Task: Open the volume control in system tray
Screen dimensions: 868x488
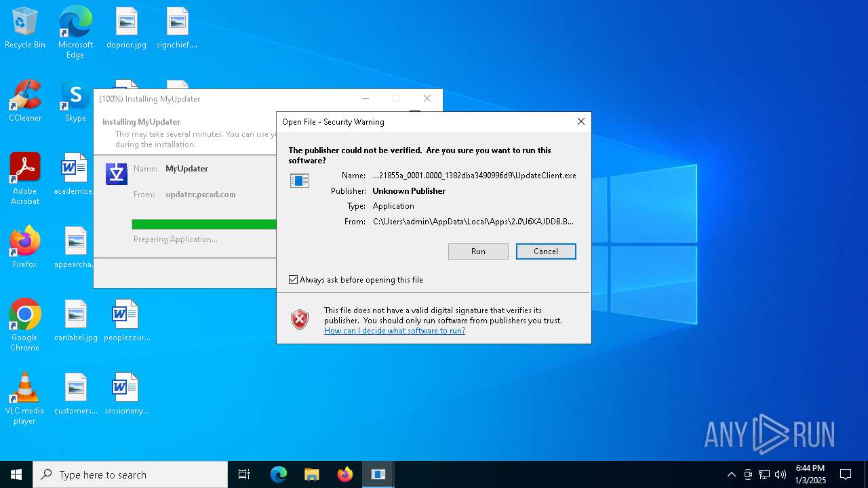Action: pyautogui.click(x=781, y=474)
